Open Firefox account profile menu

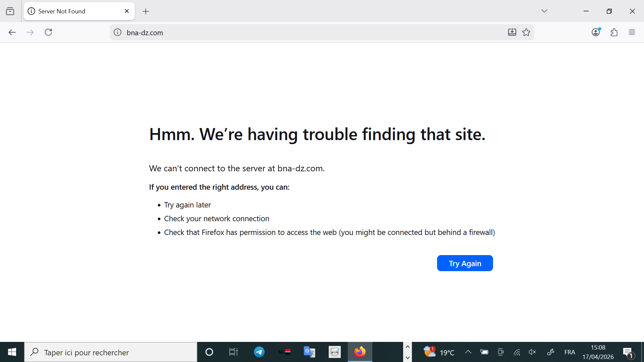596,32
